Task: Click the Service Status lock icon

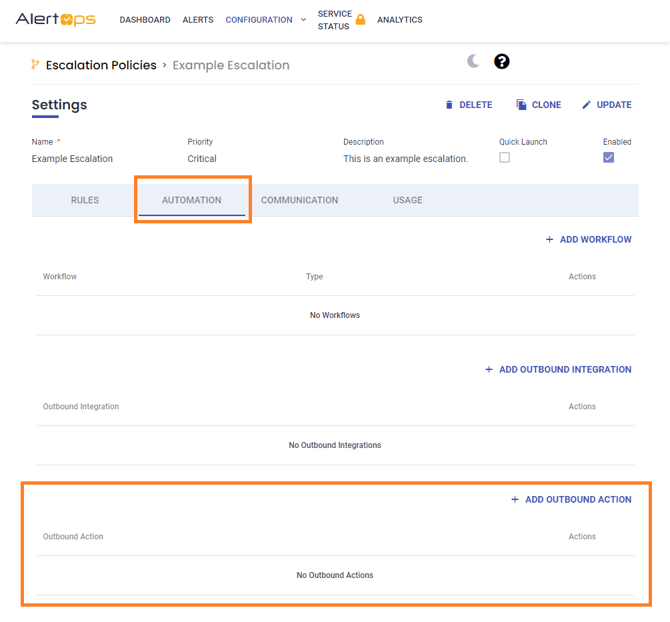Action: click(x=360, y=20)
